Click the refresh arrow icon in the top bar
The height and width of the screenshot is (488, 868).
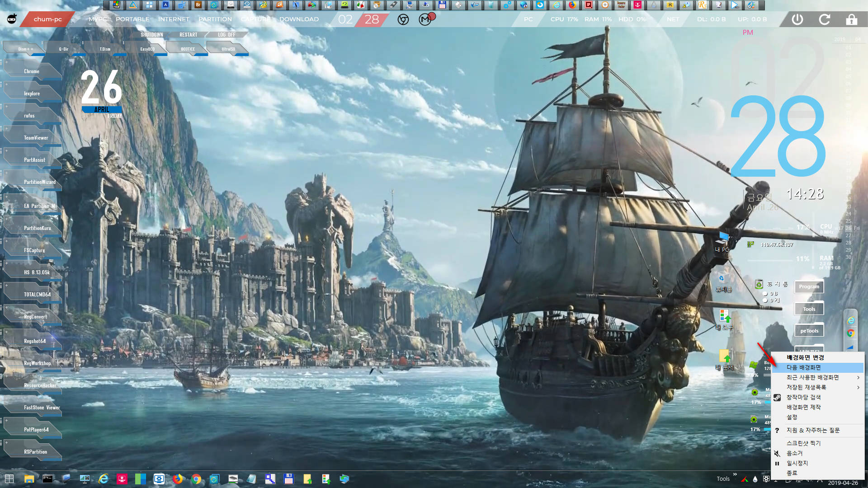[825, 19]
